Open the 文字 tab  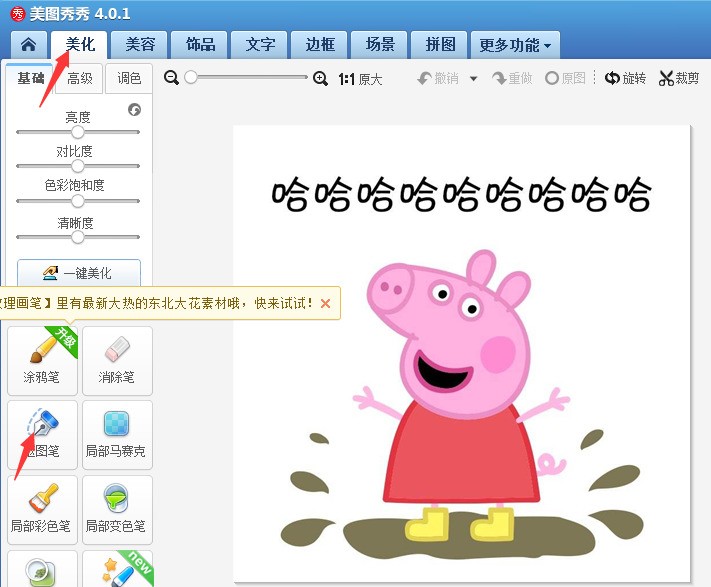point(259,45)
